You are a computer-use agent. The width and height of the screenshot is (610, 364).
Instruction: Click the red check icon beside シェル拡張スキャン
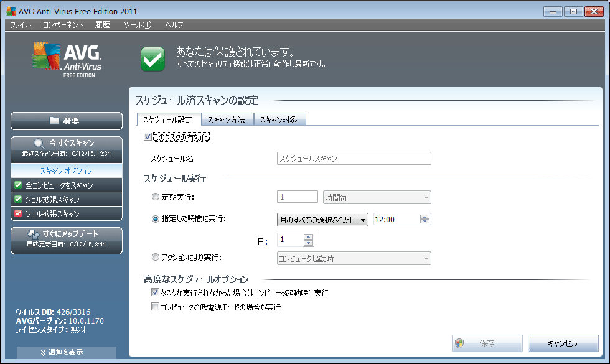[18, 213]
